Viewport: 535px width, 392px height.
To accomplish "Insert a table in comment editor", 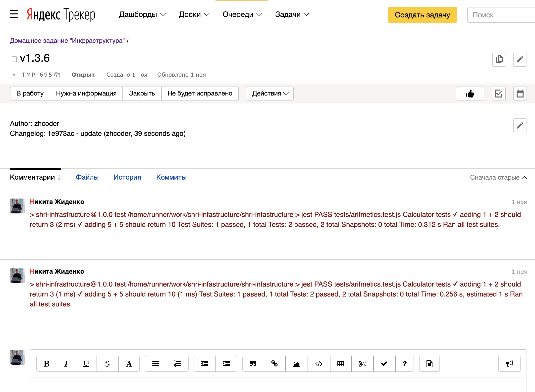I will point(340,364).
